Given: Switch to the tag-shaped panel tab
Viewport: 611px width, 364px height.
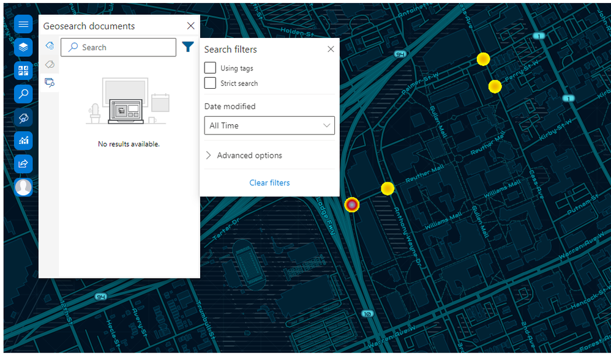Looking at the screenshot, I should click(x=50, y=64).
